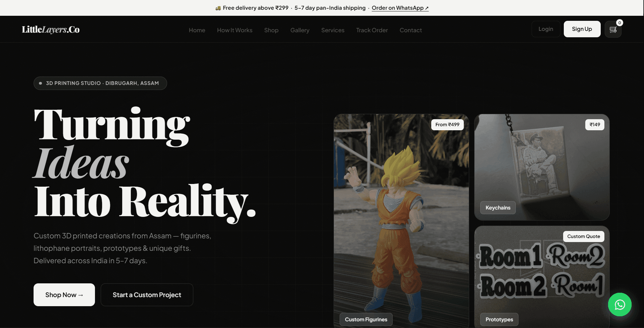
Task: Click the LittleLayers.Co logo
Action: click(x=51, y=30)
